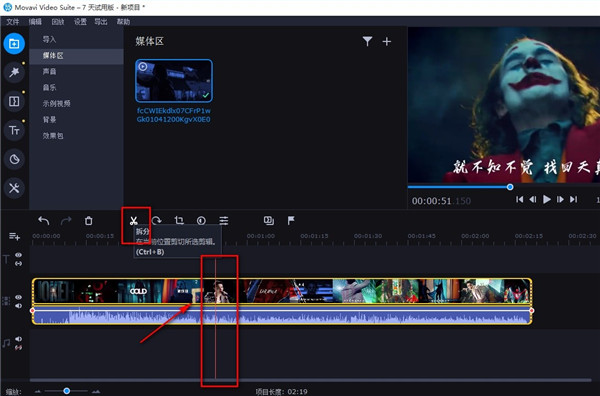The height and width of the screenshot is (396, 600).
Task: Open the 回放 menu
Action: pyautogui.click(x=57, y=22)
